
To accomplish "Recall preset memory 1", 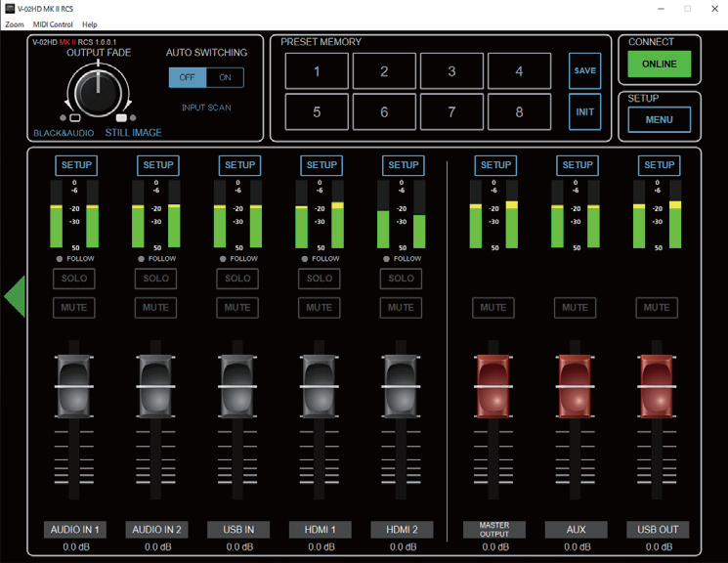I will (x=317, y=71).
